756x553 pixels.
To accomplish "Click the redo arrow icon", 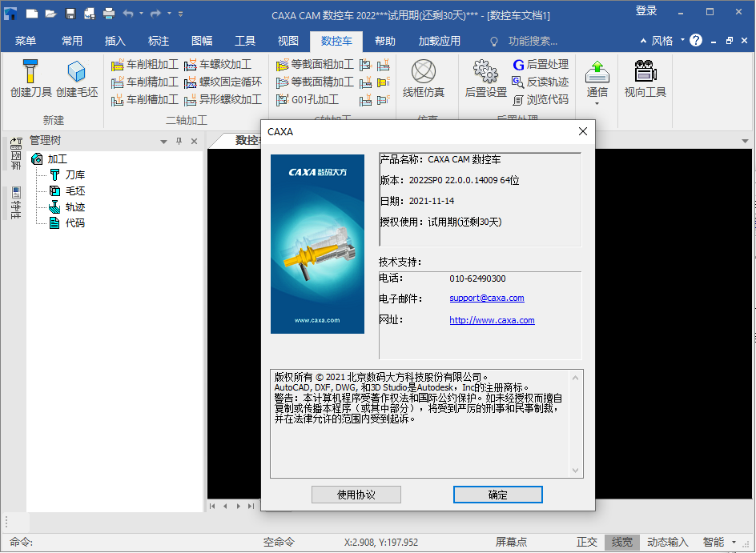I will click(155, 14).
